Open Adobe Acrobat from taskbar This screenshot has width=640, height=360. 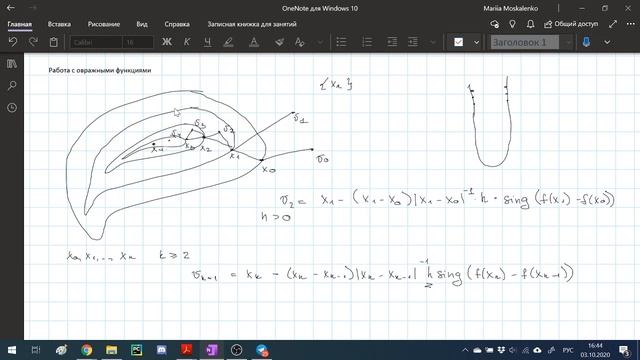[x=187, y=350]
